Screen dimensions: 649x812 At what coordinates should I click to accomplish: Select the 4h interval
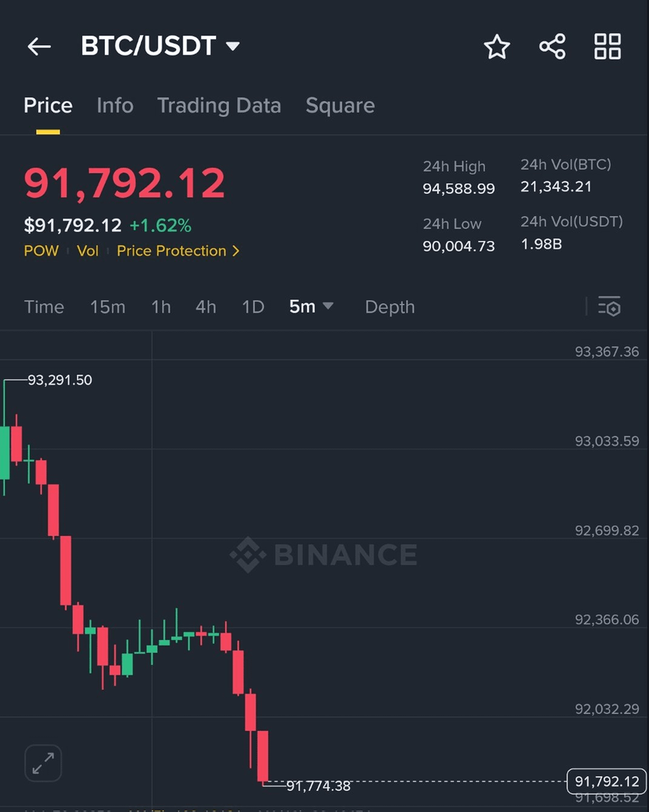206,307
